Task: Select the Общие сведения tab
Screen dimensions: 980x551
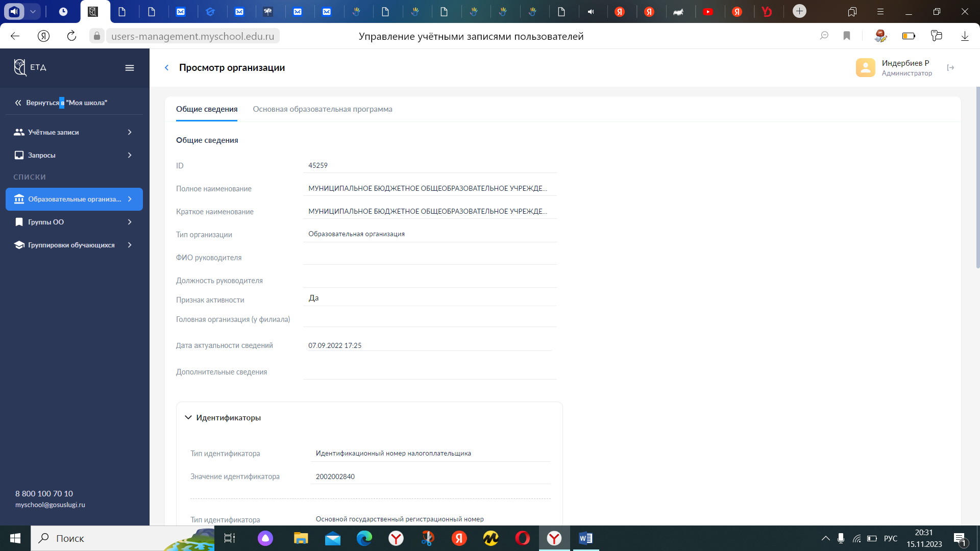Action: (x=207, y=109)
